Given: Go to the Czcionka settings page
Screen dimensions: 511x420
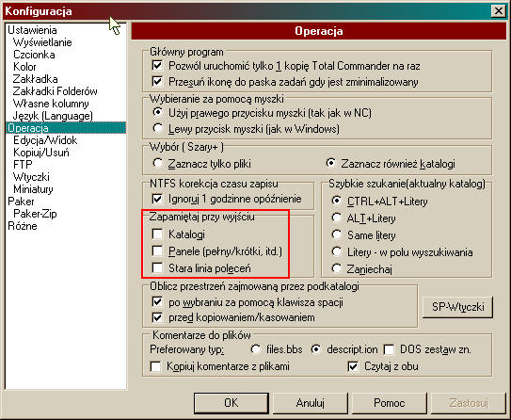Looking at the screenshot, I should click(x=34, y=55).
